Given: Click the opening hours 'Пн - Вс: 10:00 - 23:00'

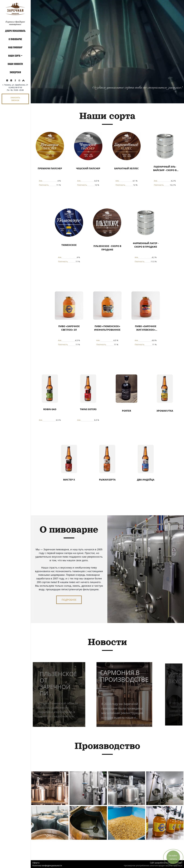Looking at the screenshot, I should pos(15,90).
